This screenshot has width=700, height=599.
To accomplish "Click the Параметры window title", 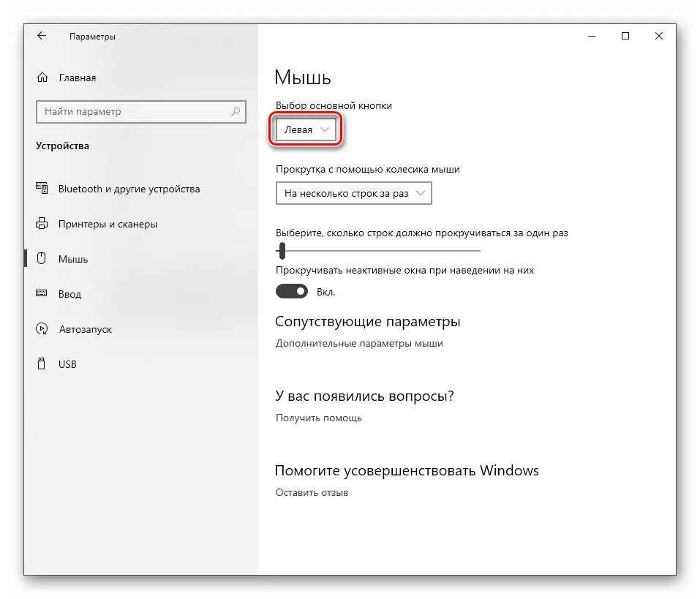I will (92, 37).
